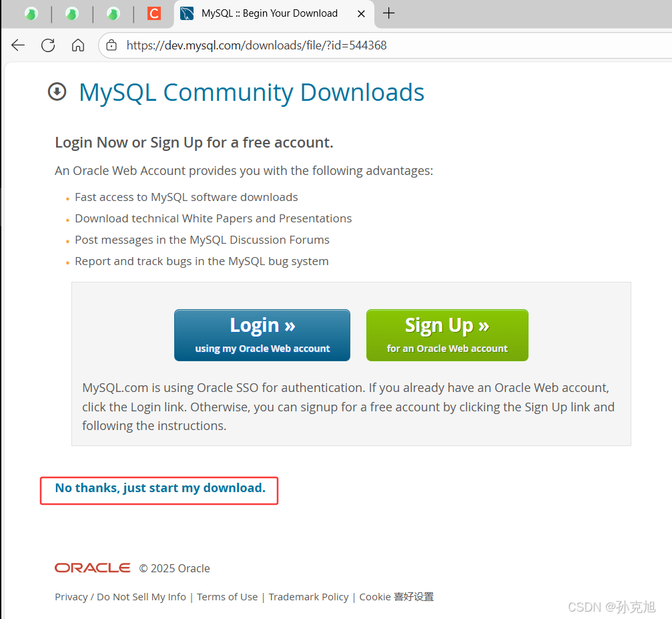Screen dimensions: 672x619
Task: Click '© 2025 Oracle' copyright text
Action: point(174,568)
